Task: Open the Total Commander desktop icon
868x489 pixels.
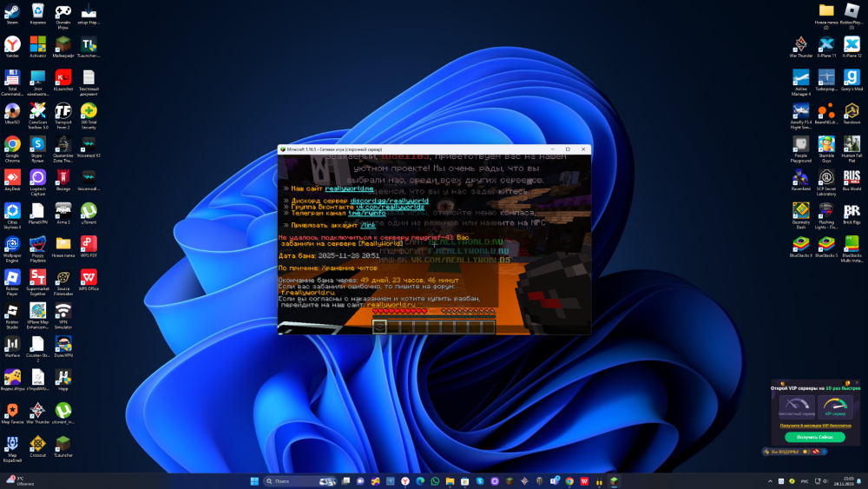Action: (x=12, y=82)
